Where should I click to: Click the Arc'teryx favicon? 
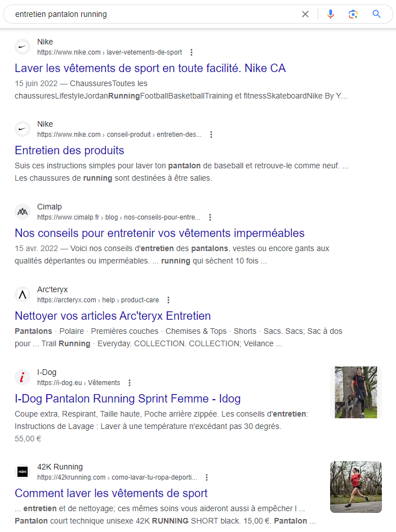pyautogui.click(x=23, y=294)
